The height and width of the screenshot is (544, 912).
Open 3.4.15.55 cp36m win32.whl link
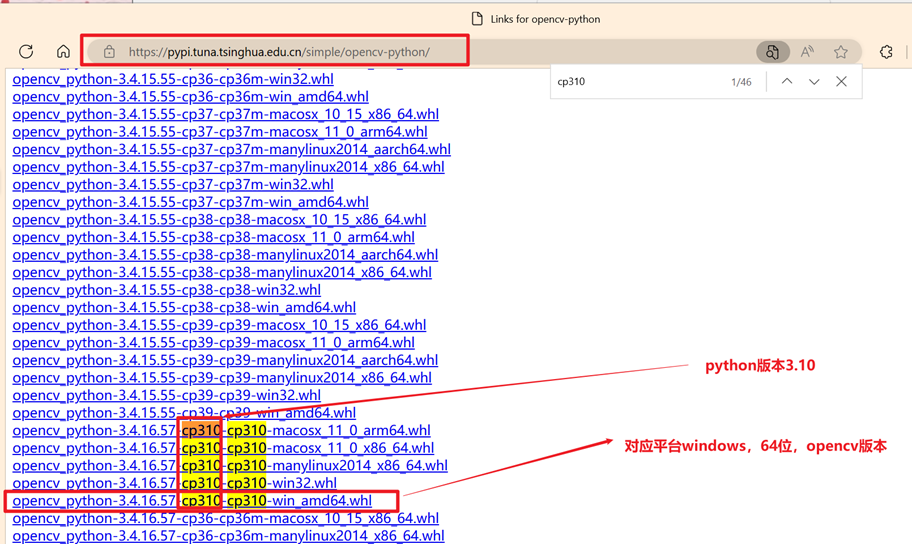click(x=173, y=79)
